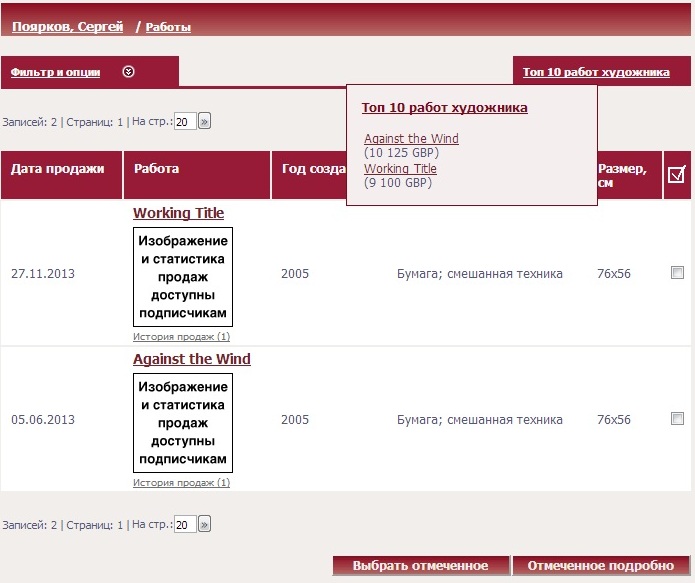Check the box for Against the Wind row
The width and height of the screenshot is (695, 583).
[677, 419]
